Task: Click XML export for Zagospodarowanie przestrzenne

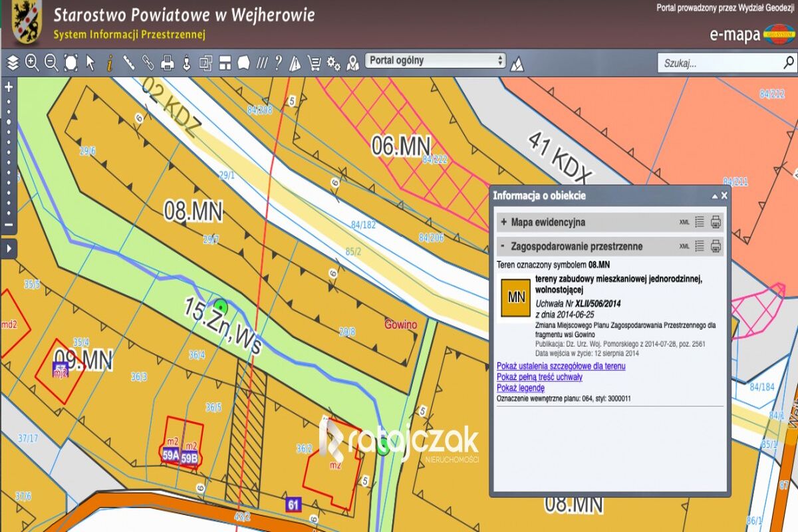Action: click(684, 245)
